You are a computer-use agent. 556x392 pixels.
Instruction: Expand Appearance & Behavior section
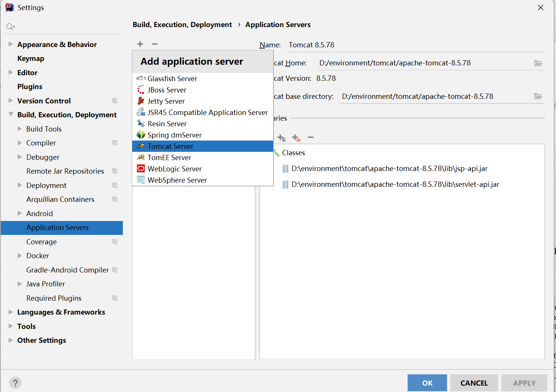point(11,44)
